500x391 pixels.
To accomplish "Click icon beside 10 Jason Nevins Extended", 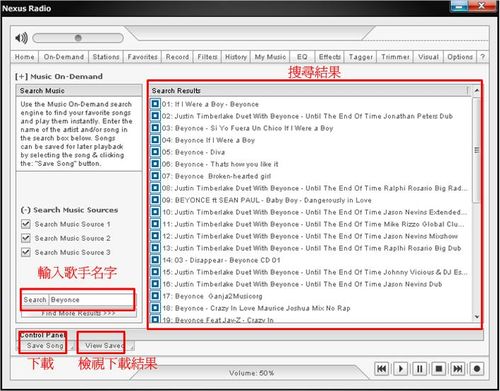I will [x=155, y=212].
